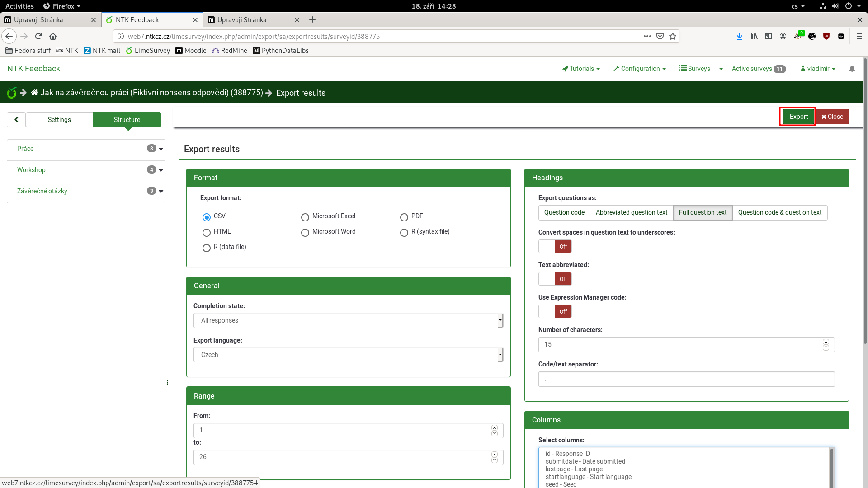Click the page's vertical scrollbar
This screenshot has width=868, height=488.
tap(864, 203)
